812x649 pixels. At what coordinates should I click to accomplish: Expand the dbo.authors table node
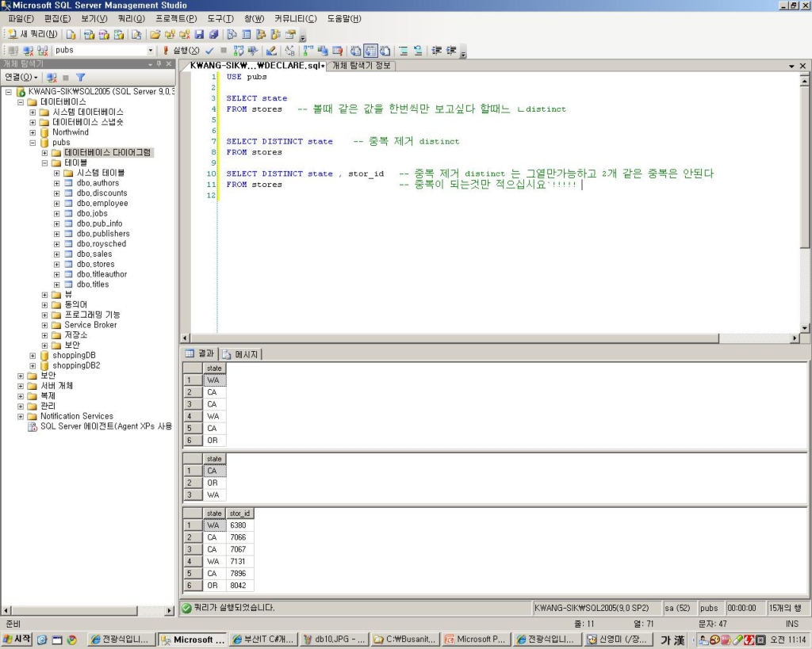57,183
